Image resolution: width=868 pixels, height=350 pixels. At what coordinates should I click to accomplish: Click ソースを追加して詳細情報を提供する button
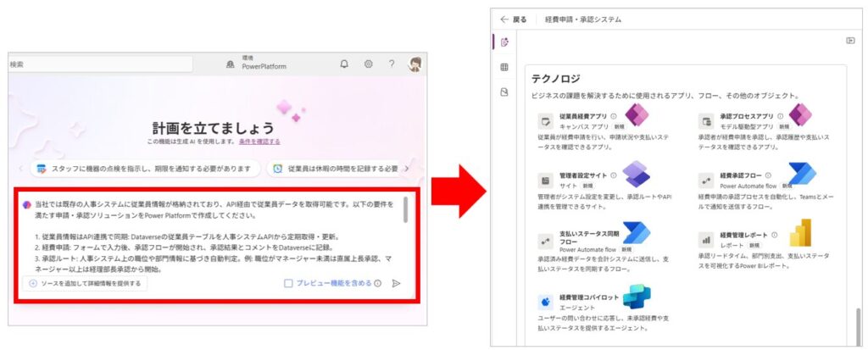click(86, 284)
